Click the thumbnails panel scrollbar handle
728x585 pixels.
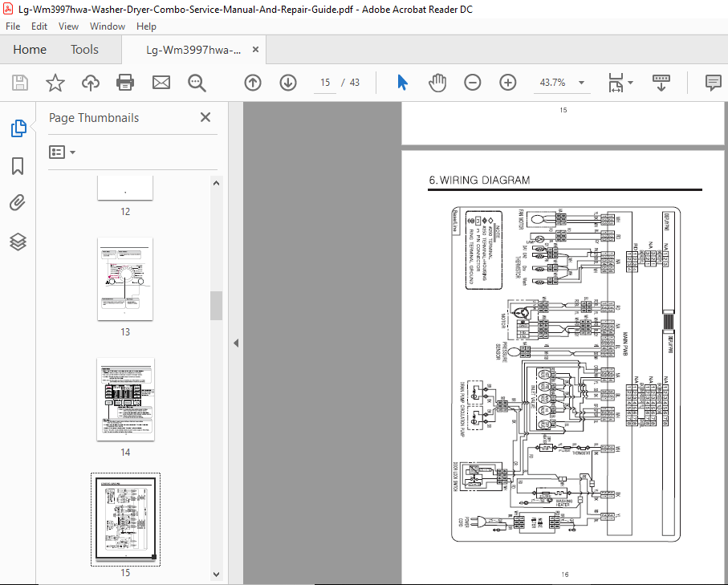[216, 306]
